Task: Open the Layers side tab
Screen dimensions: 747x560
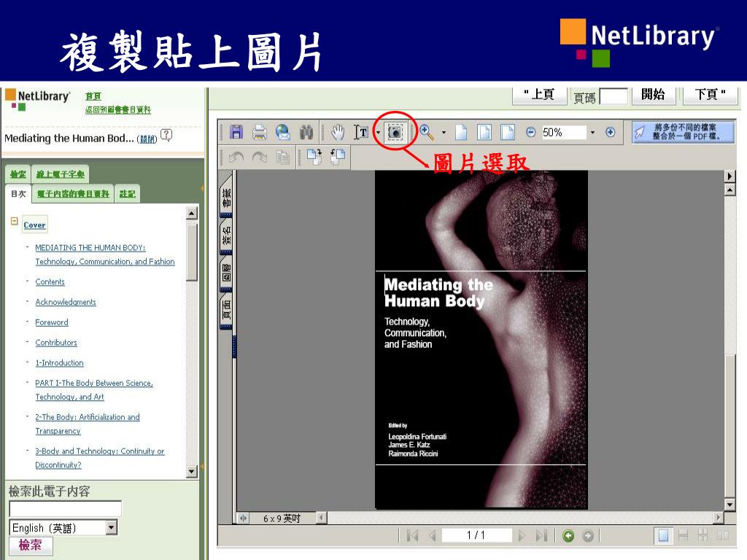Action: click(x=226, y=273)
